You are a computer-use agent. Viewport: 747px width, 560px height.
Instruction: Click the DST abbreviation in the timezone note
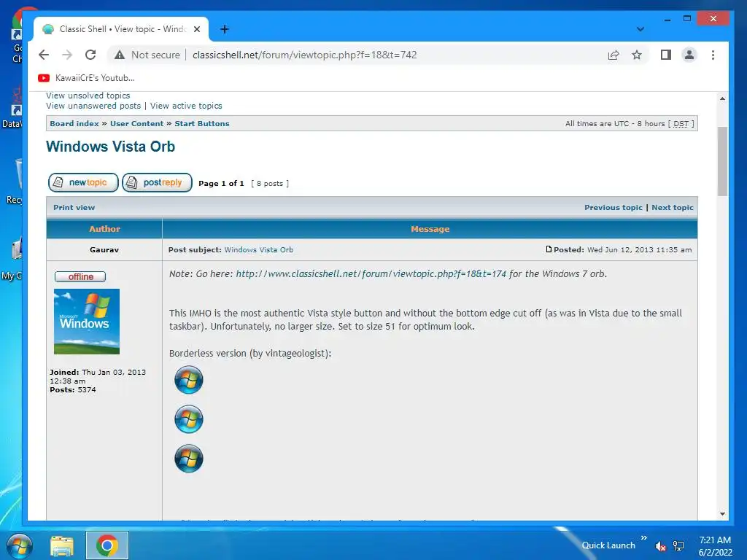pos(681,123)
